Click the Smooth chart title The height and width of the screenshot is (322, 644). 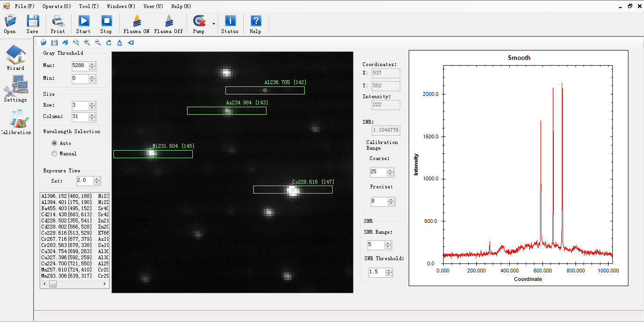[519, 58]
